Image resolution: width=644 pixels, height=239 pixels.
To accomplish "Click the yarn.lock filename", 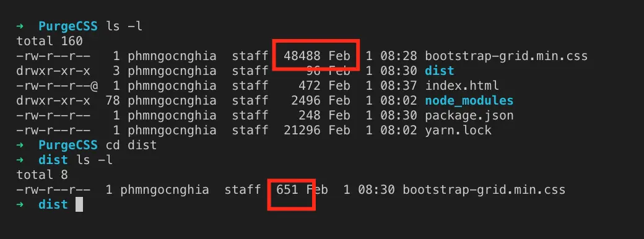I will pos(458,130).
